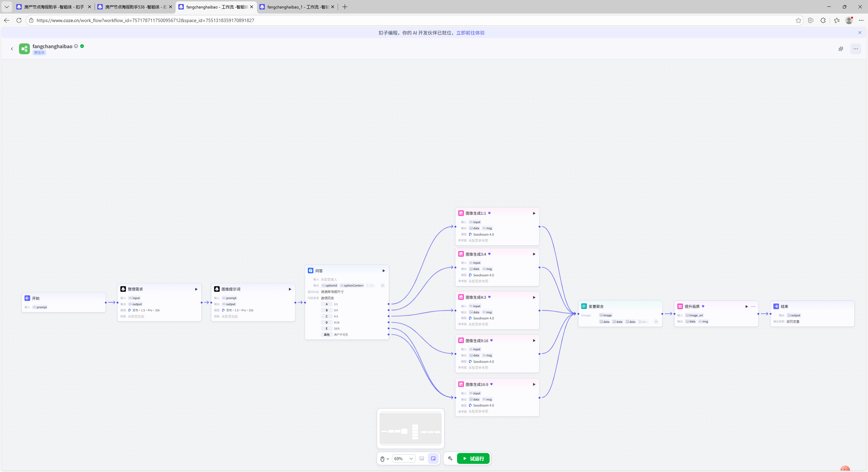Open the 69% zoom level dropdown
This screenshot has width=868, height=472.
pyautogui.click(x=403, y=458)
